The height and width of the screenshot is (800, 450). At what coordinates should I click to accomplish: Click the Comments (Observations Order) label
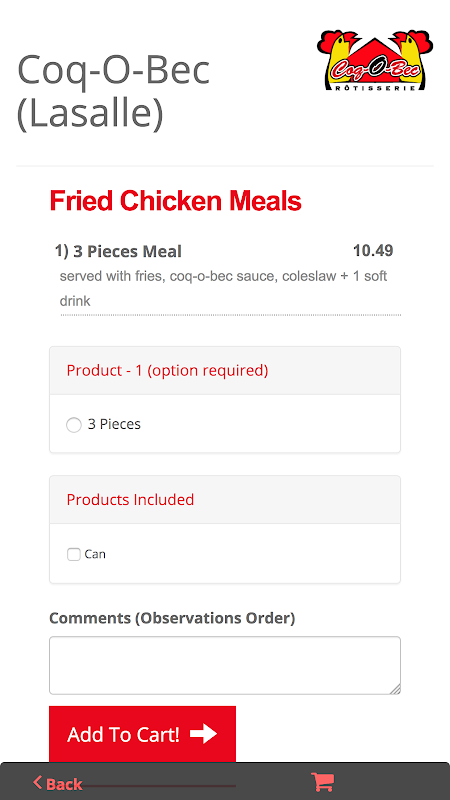(x=172, y=618)
